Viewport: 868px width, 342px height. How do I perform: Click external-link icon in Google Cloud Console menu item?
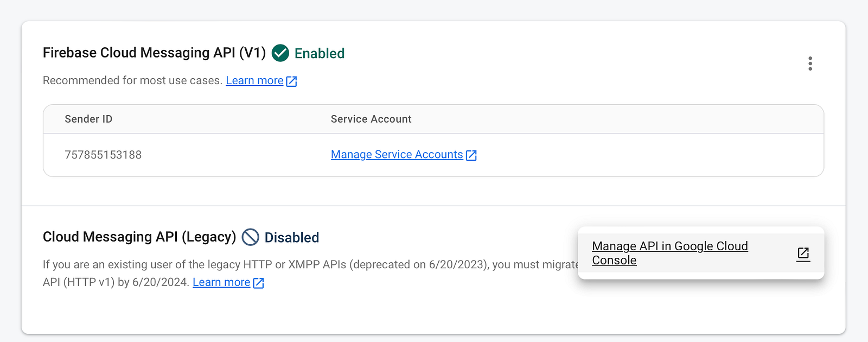click(803, 254)
